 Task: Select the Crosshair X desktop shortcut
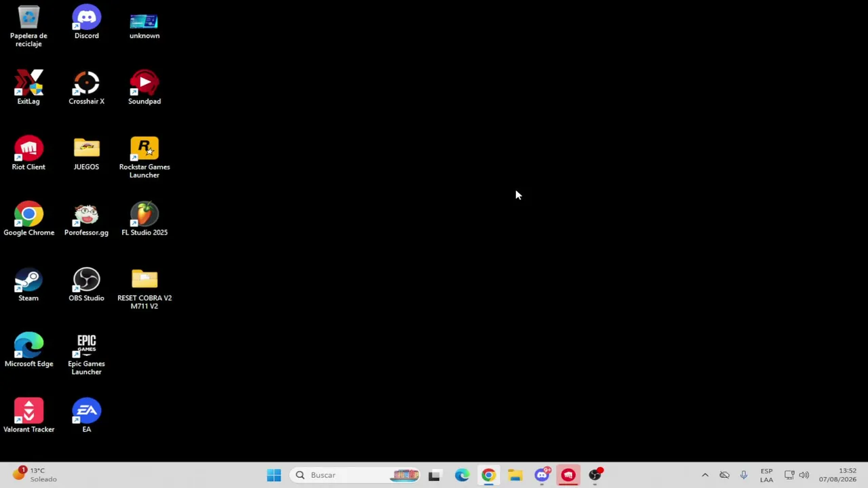pyautogui.click(x=86, y=88)
